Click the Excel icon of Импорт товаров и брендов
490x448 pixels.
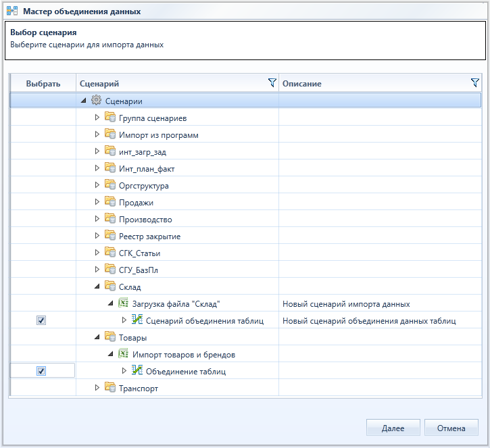(124, 353)
